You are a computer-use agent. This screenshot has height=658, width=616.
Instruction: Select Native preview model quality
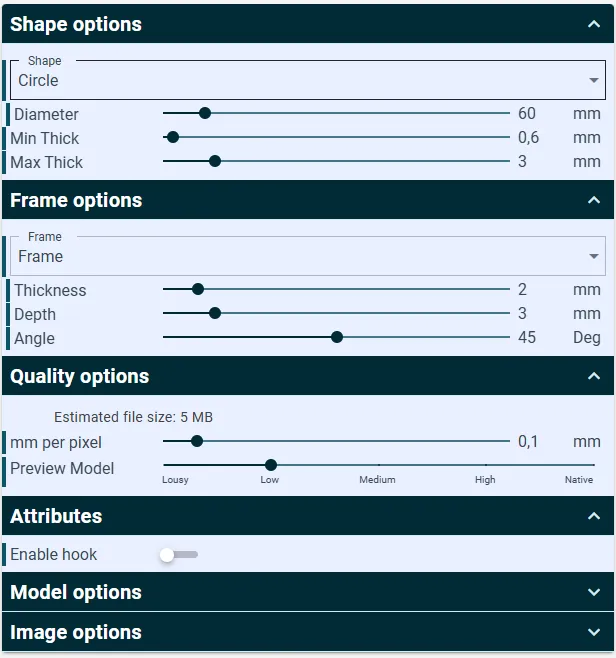coord(579,479)
